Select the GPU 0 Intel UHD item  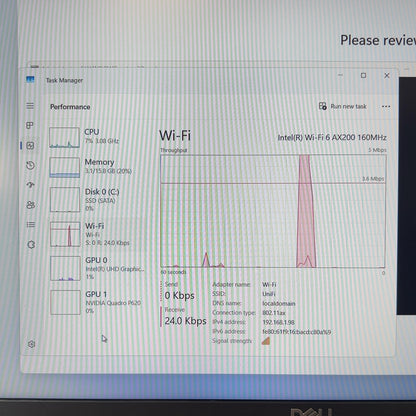[x=97, y=268]
